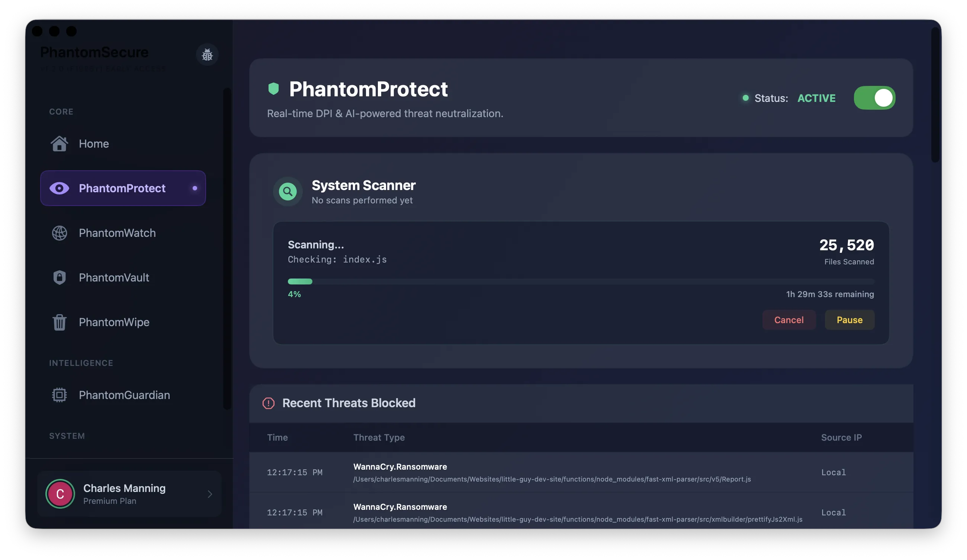Viewport: 967px width, 560px height.
Task: Click the shield icon beside PhantomProtect heading
Action: [273, 88]
